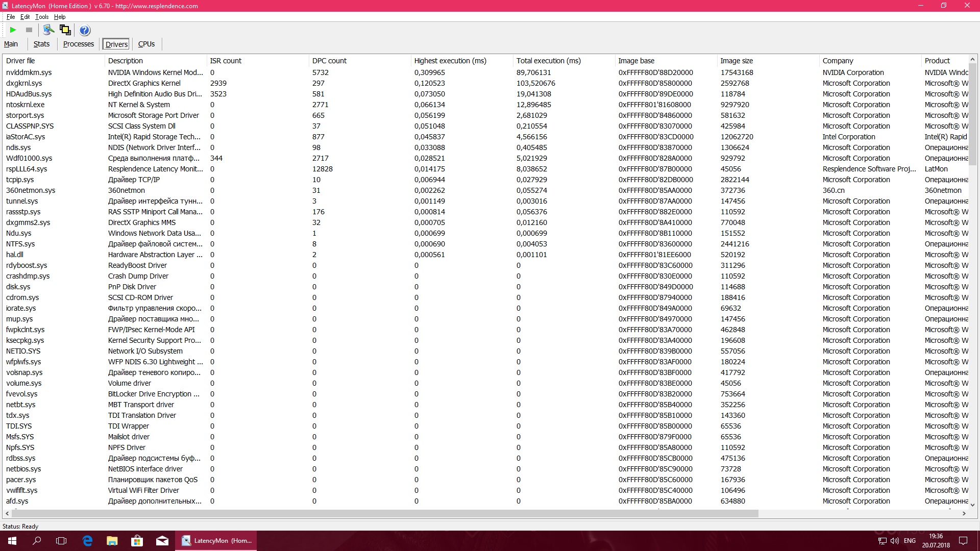Switch to the Stats tab
This screenshot has height=551, width=980.
coord(41,44)
